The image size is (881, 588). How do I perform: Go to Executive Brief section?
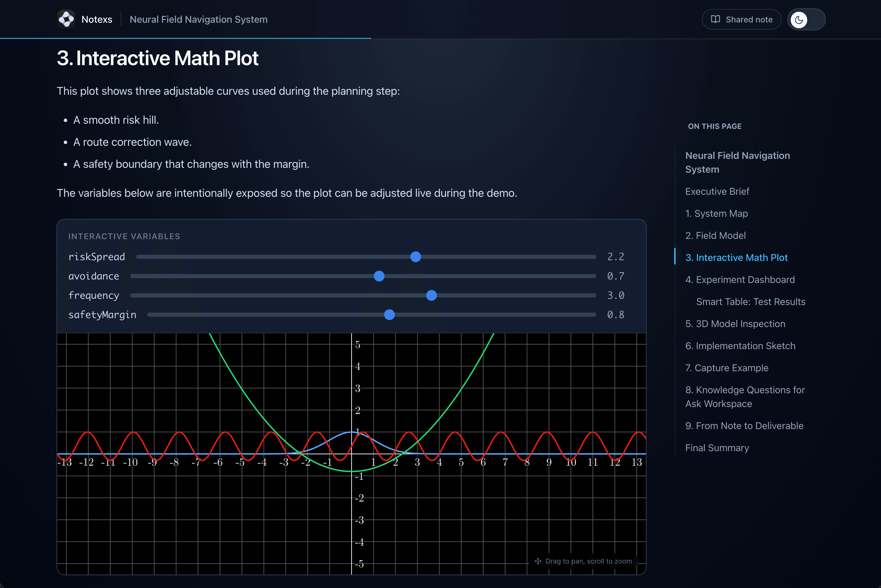click(717, 191)
